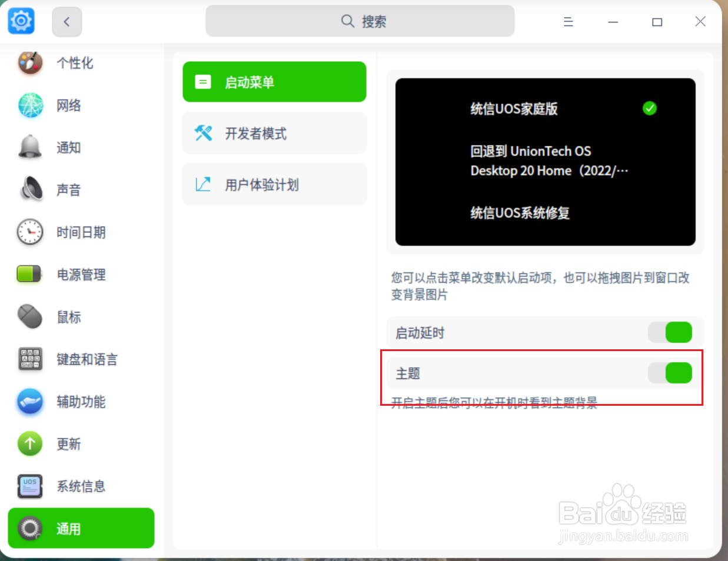Viewport: 728px width, 561px height.
Task: Click the 开启主题后 description text
Action: 494,403
